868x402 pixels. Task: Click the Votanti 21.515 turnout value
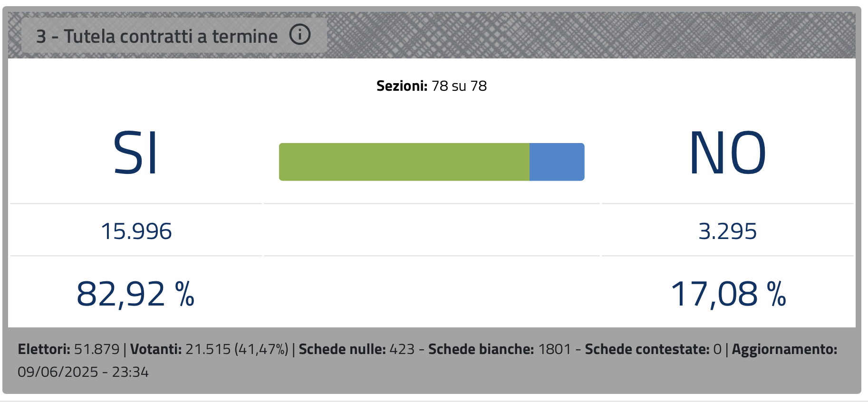pyautogui.click(x=208, y=349)
